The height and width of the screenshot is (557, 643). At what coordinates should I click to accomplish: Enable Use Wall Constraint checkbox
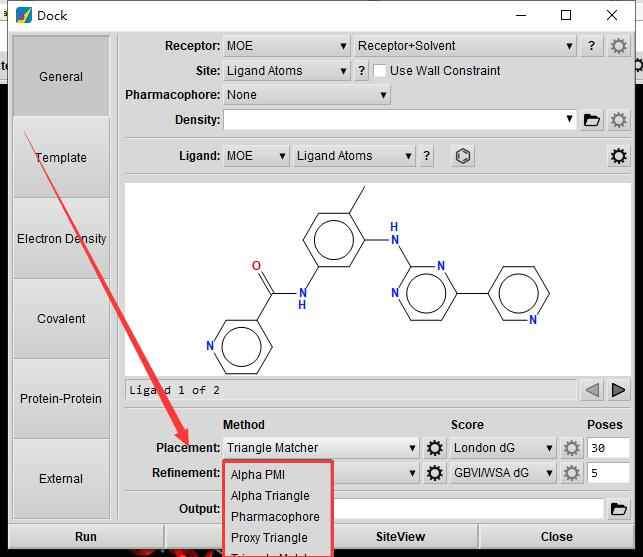(x=380, y=71)
